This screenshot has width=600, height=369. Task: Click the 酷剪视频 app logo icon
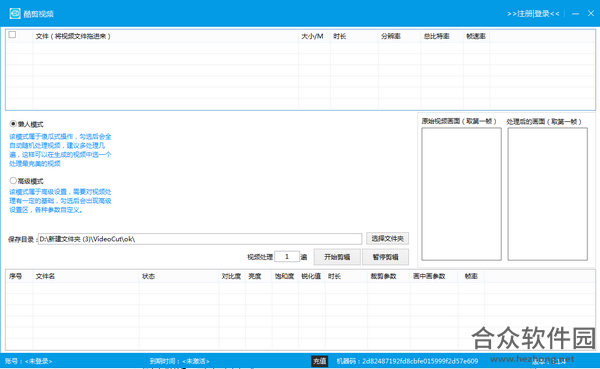pyautogui.click(x=15, y=13)
